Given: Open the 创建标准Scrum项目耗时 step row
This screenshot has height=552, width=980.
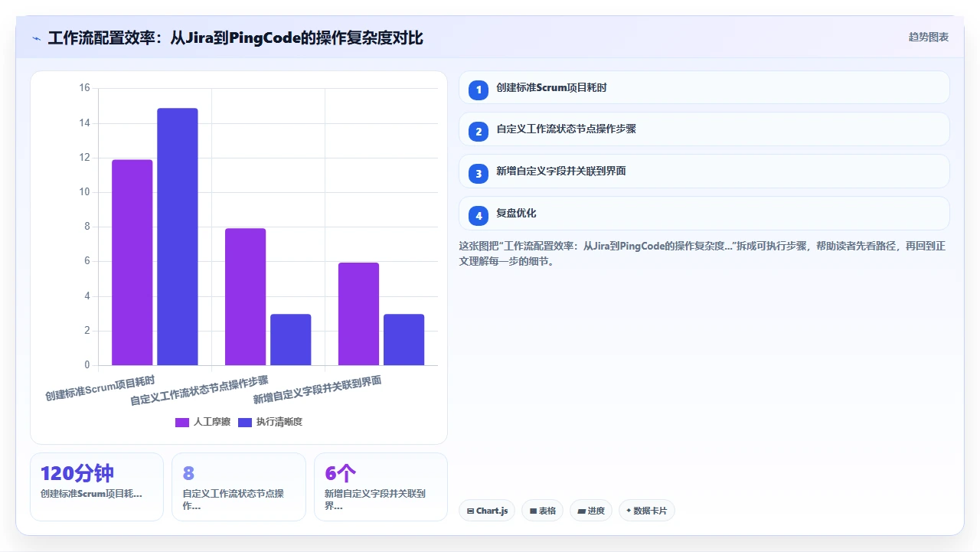Looking at the screenshot, I should (704, 87).
